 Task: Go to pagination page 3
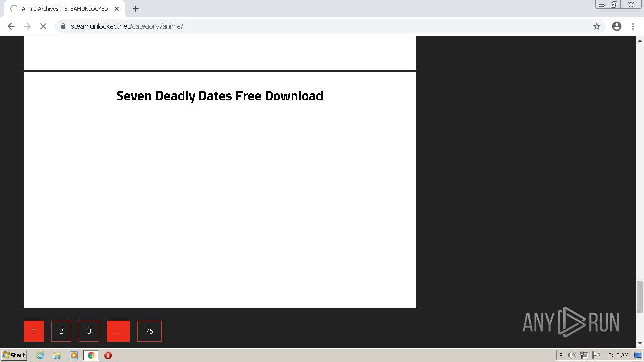click(89, 331)
